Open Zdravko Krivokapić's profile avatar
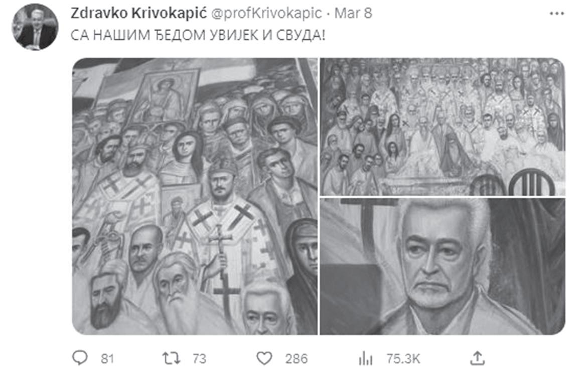This screenshot has height=367, width=588. pos(35,27)
